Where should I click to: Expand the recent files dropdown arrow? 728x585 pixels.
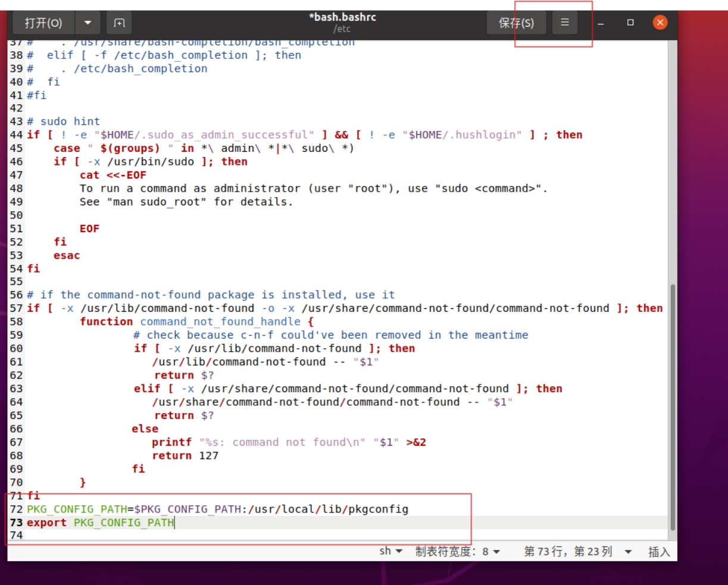[x=88, y=23]
